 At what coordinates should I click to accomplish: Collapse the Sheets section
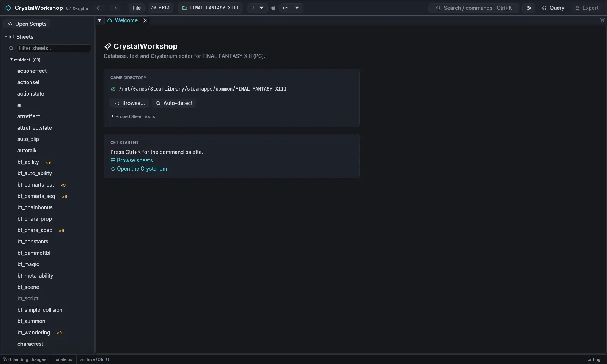click(6, 37)
